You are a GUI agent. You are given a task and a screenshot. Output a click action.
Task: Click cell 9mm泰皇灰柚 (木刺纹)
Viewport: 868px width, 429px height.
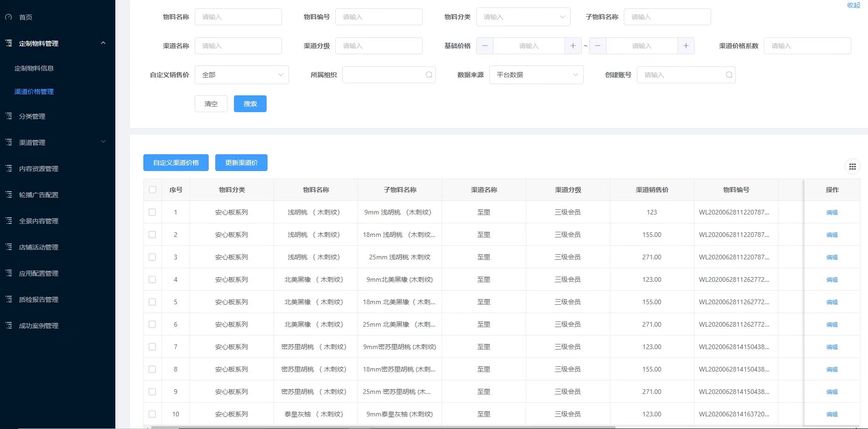[x=400, y=414]
